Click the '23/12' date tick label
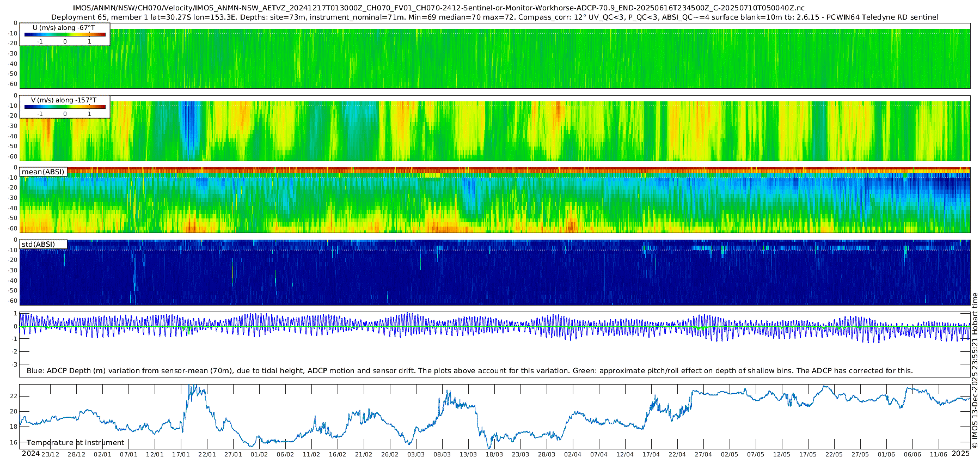 (x=51, y=454)
